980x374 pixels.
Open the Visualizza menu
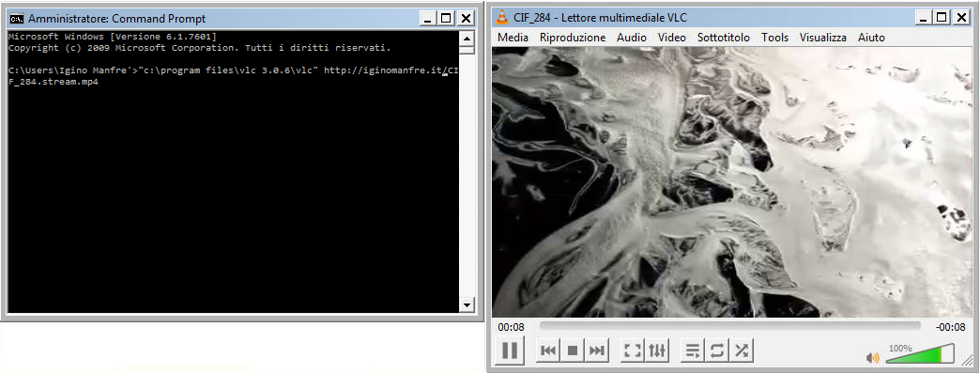[823, 38]
